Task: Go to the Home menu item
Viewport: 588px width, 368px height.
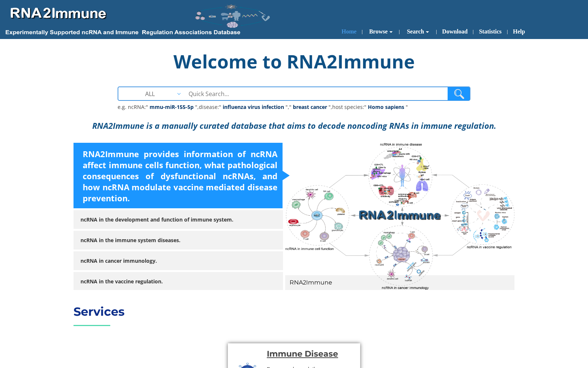Action: tap(349, 32)
